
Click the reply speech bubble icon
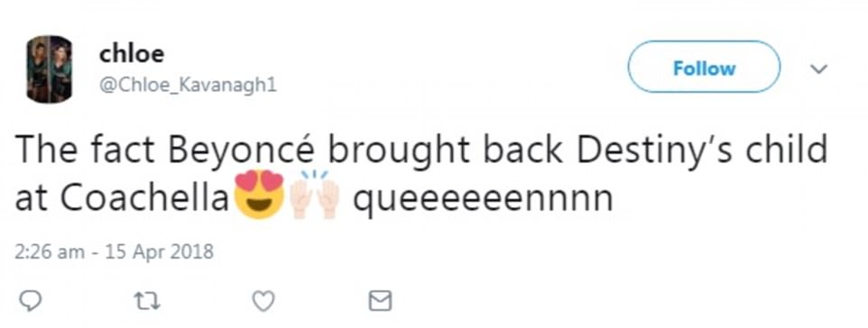(x=31, y=301)
